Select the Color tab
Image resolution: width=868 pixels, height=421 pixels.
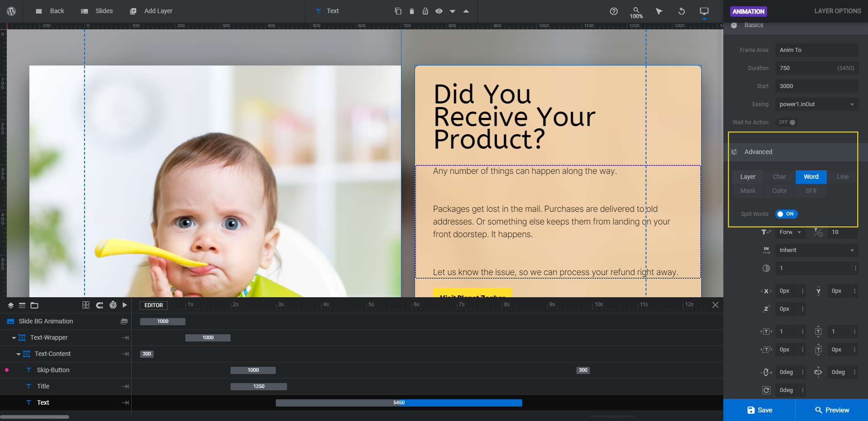[779, 191]
